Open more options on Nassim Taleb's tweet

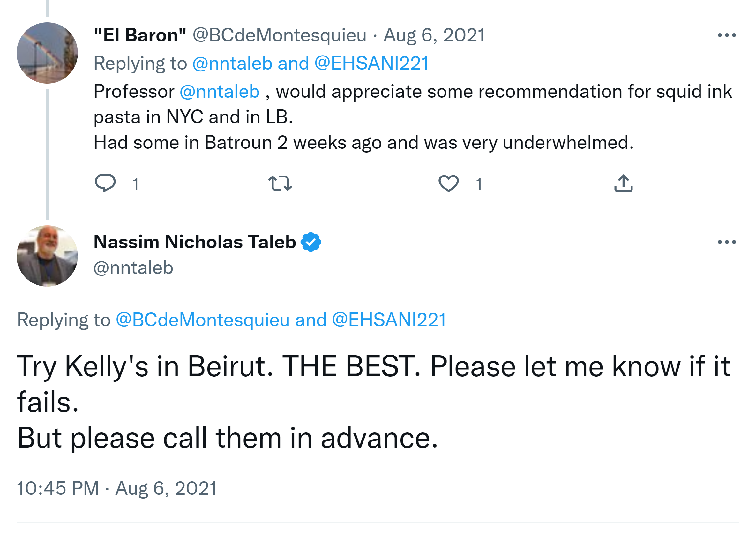(x=727, y=242)
